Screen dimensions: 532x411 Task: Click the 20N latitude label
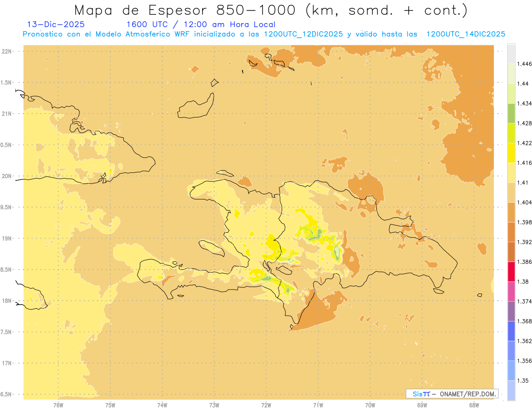(x=7, y=176)
